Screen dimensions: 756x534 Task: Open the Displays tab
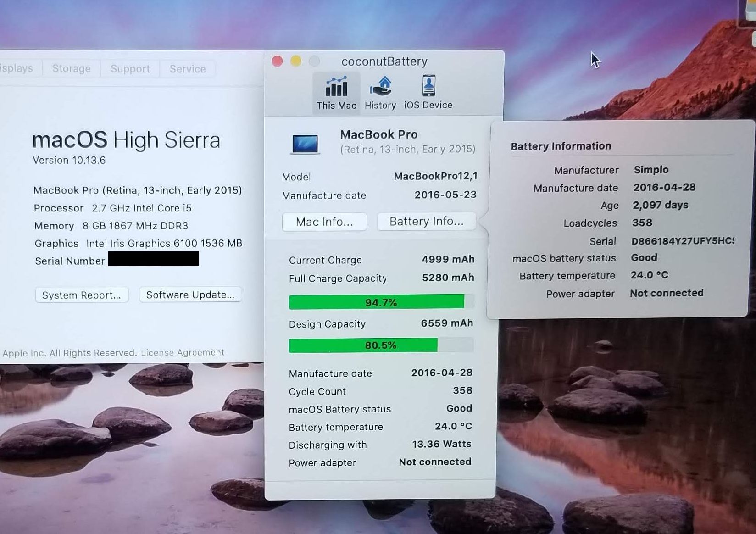17,68
